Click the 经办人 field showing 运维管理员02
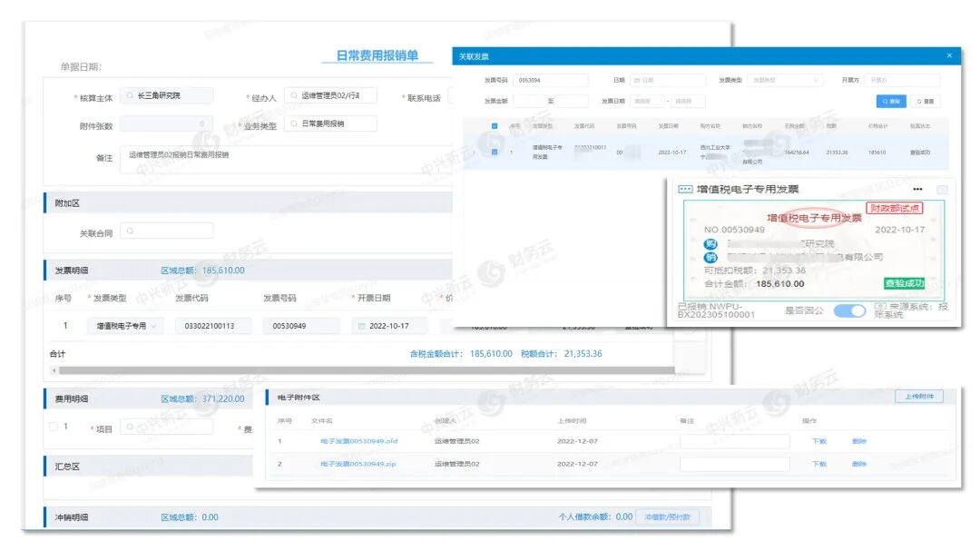Image resolution: width=980 pixels, height=551 pixels. point(330,95)
